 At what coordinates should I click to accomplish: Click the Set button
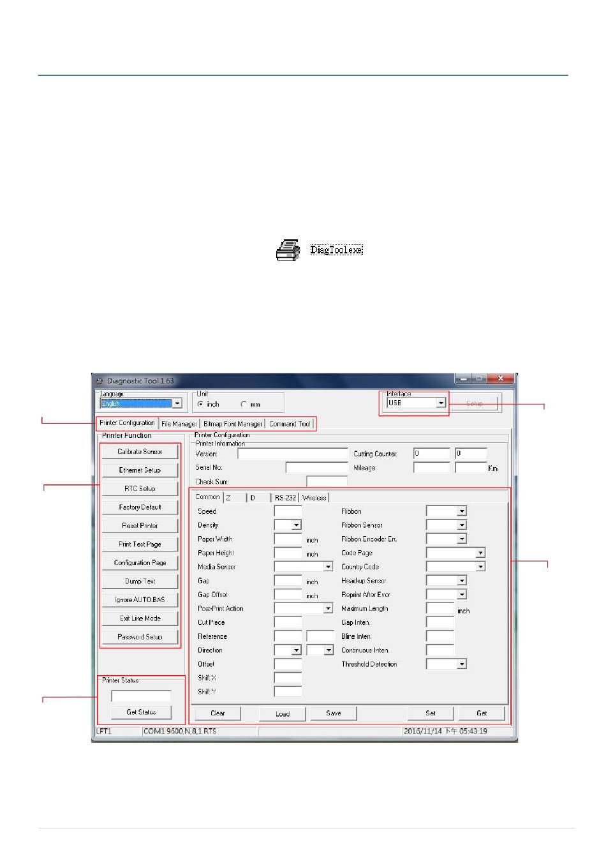(x=431, y=714)
